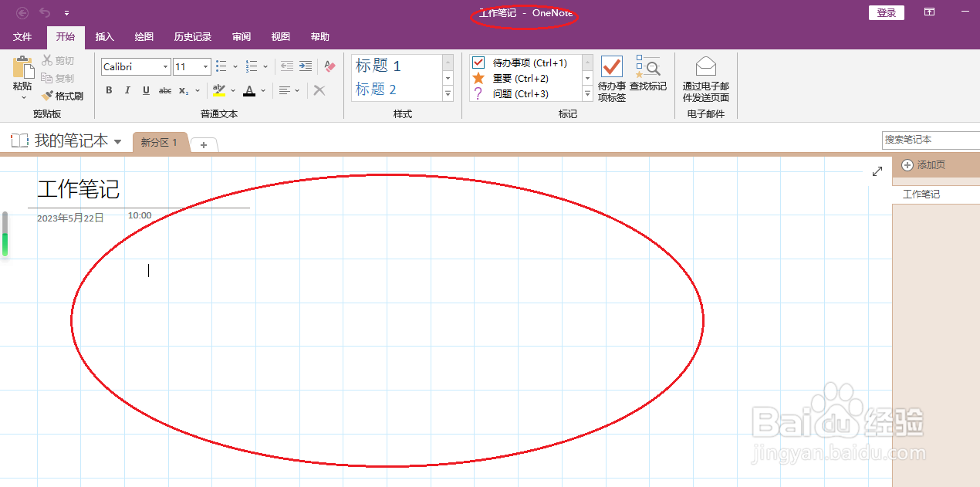Open Quick Access Toolbar customize arrow
This screenshot has width=980, height=487.
coord(66,13)
